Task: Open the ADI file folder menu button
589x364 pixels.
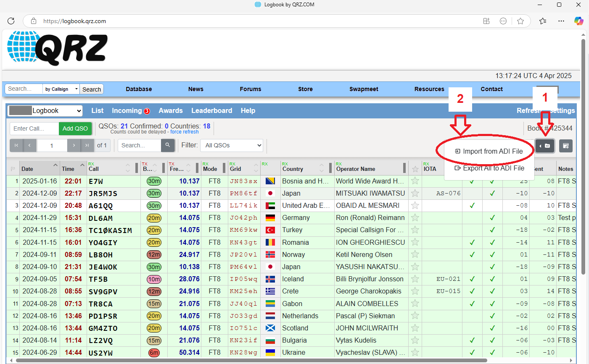Action: [x=545, y=146]
